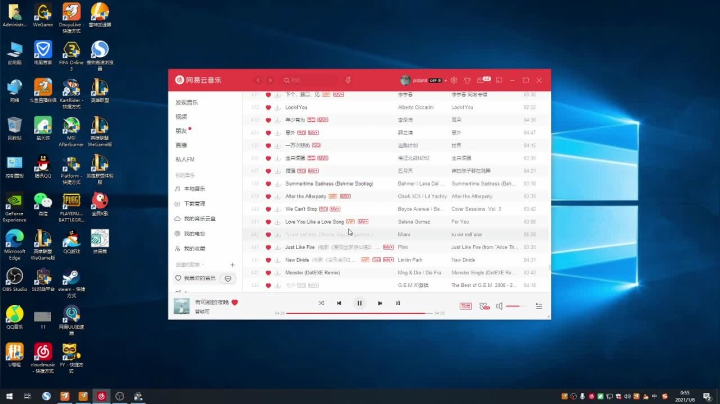The image size is (720, 404).
Task: Open Steam desktop shortcut
Action: tap(71, 282)
